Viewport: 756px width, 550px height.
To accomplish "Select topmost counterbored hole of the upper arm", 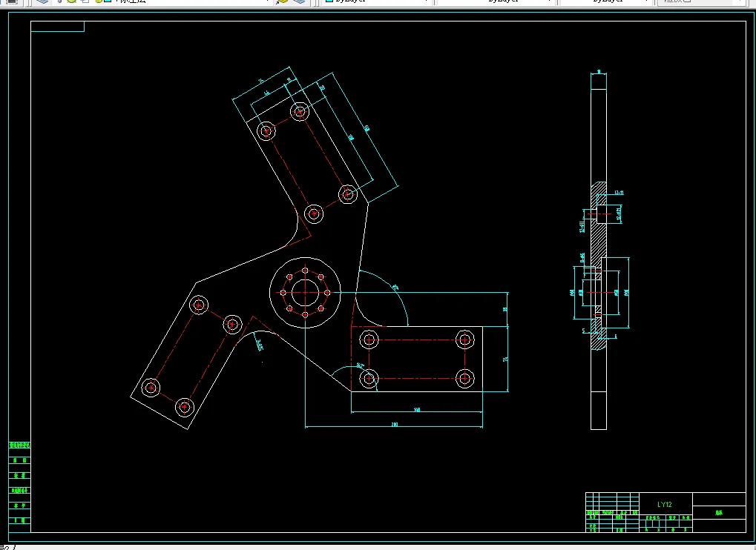I will [300, 112].
